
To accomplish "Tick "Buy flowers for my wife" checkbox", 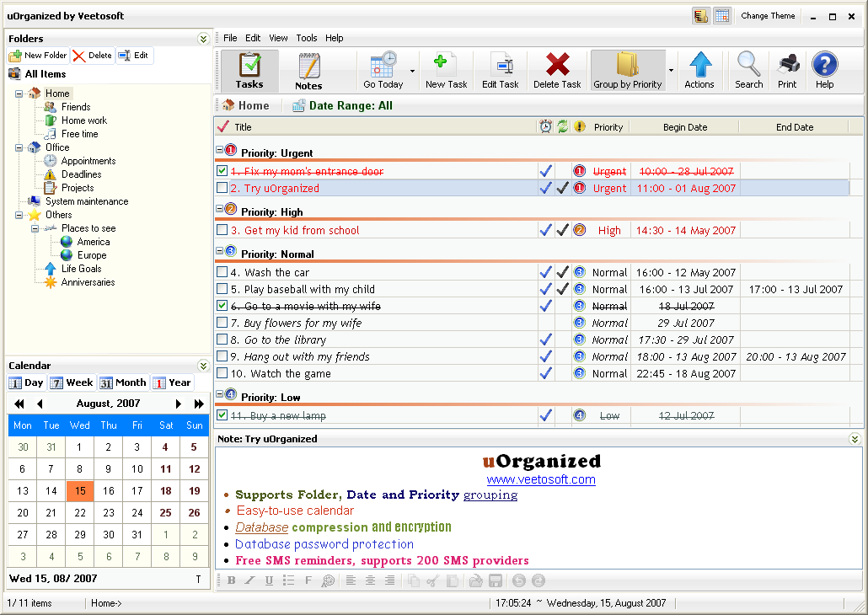I will coord(222,322).
